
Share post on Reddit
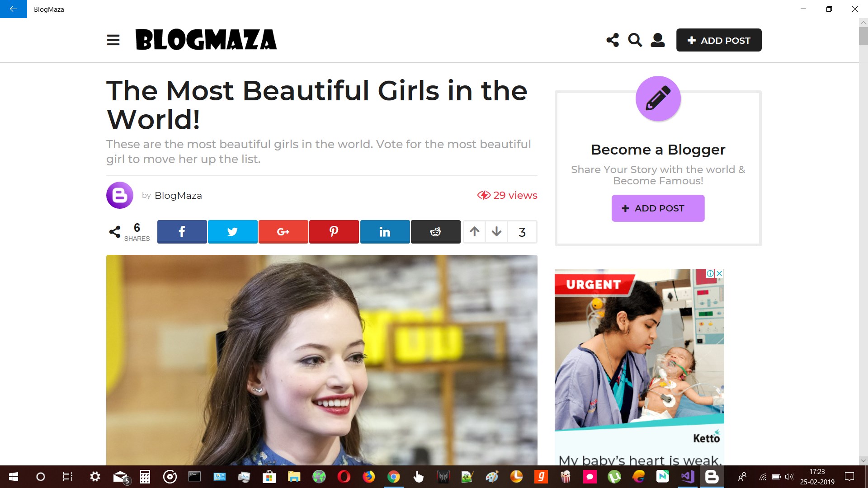point(435,232)
